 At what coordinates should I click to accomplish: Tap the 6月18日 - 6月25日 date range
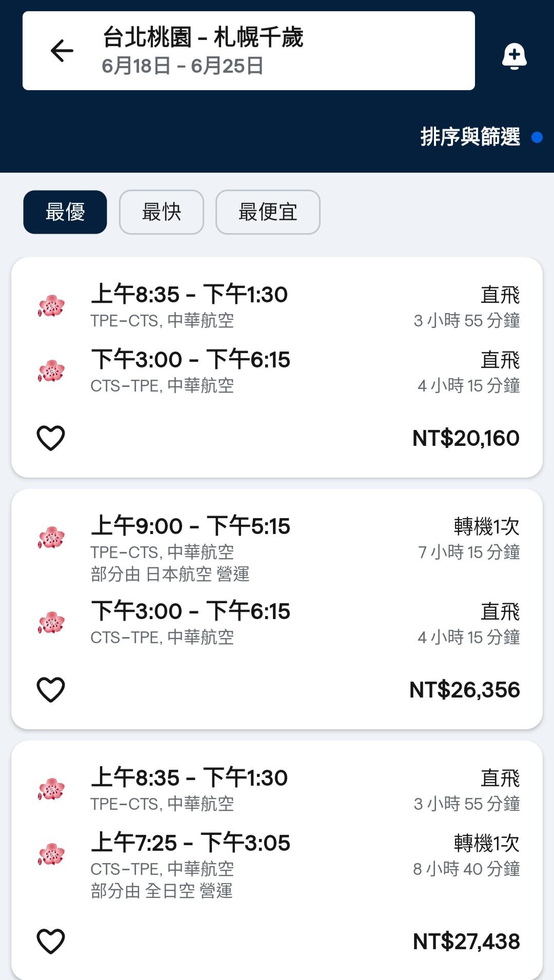[x=183, y=66]
